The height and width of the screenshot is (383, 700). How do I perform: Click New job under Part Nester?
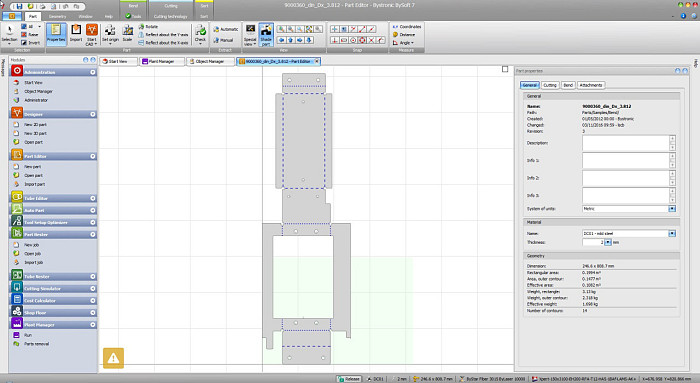(31, 245)
